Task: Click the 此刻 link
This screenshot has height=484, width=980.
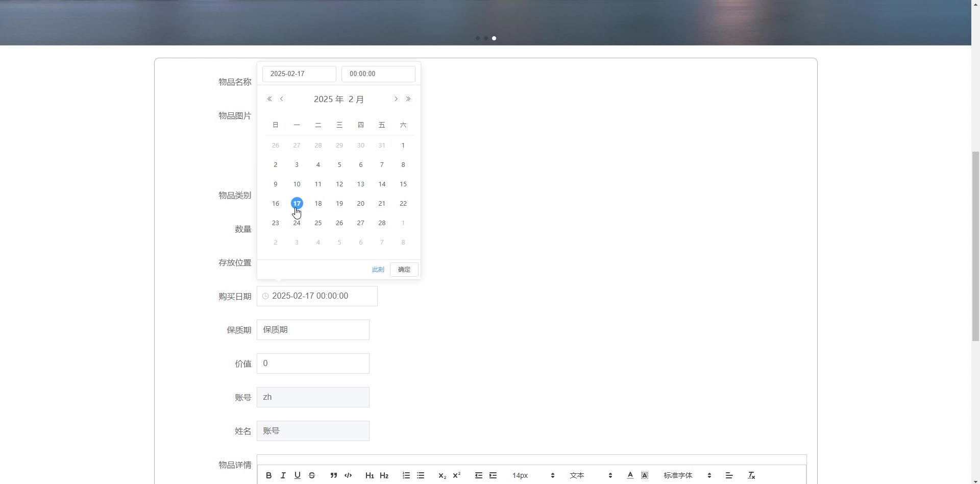Action: pos(378,270)
